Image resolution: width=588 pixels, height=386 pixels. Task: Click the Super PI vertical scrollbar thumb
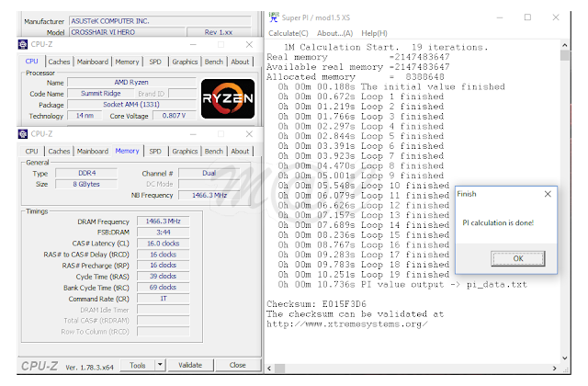(565, 56)
